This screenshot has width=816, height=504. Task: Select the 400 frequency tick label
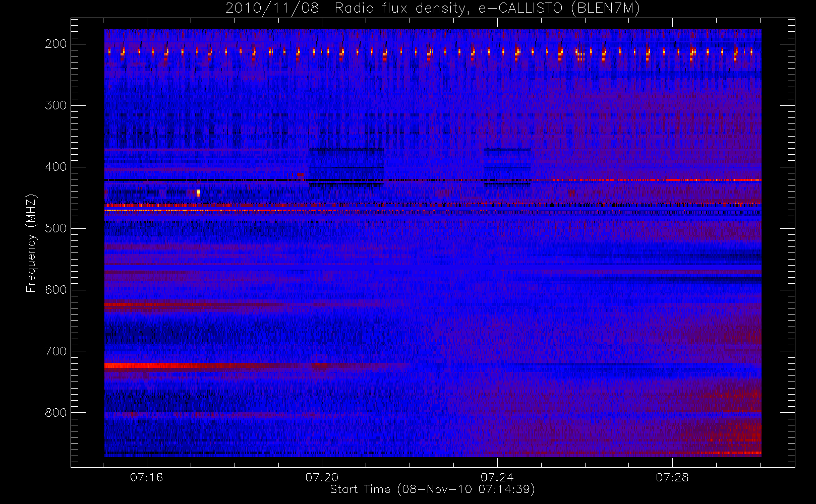tap(56, 167)
